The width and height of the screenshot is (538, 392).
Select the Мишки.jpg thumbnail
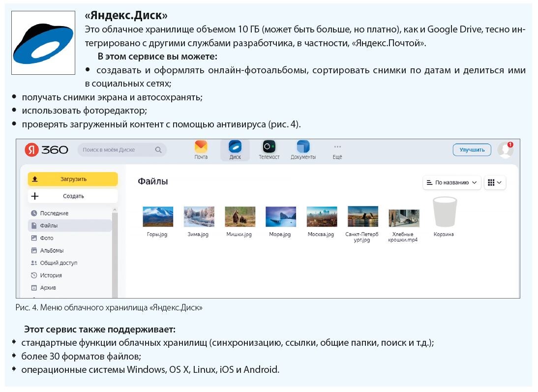tap(240, 216)
